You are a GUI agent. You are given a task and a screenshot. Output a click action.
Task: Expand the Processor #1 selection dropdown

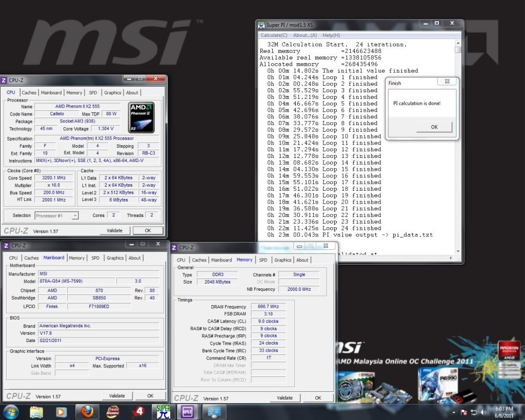click(75, 216)
